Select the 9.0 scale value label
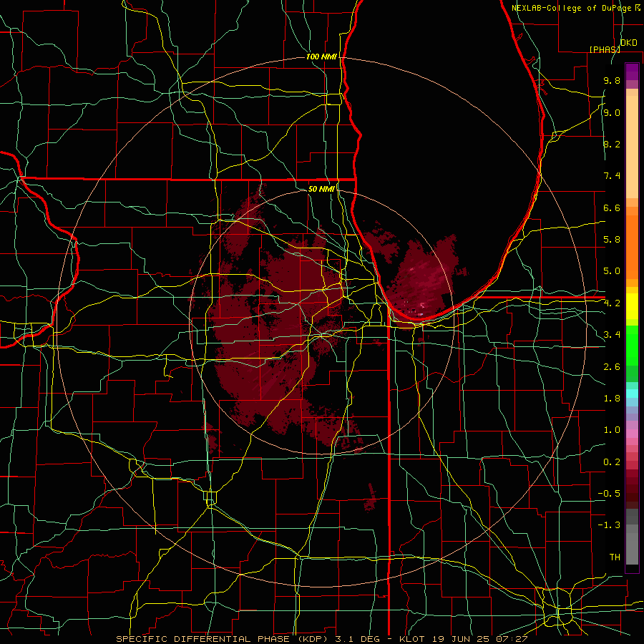This screenshot has width=644, height=644. (612, 112)
